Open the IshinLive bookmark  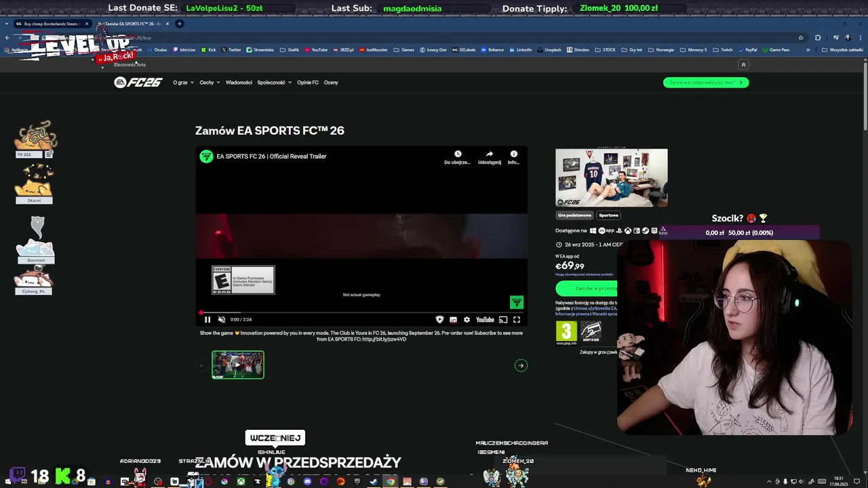click(x=184, y=49)
